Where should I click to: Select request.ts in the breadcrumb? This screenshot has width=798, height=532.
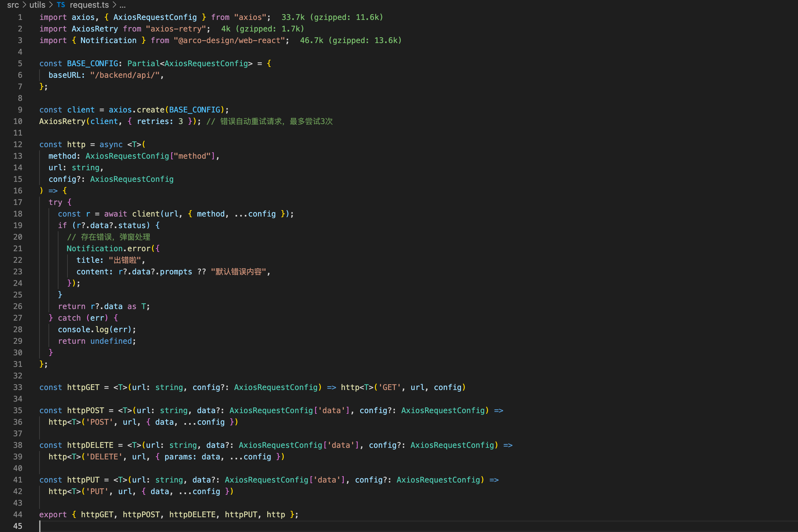pos(89,5)
